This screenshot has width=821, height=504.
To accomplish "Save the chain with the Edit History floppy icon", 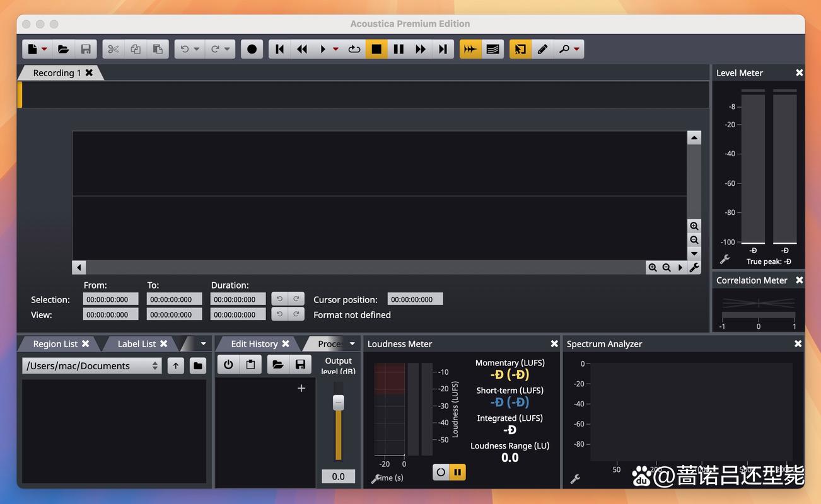I will [300, 364].
